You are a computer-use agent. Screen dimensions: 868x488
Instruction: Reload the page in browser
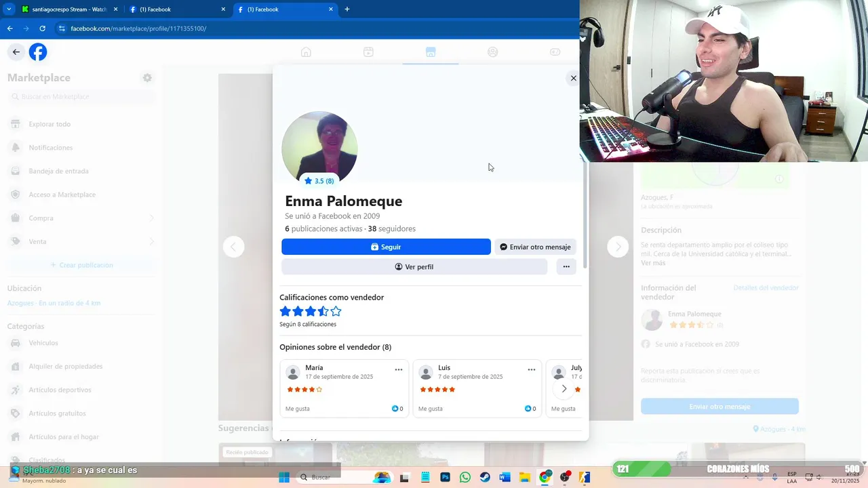[x=42, y=28]
